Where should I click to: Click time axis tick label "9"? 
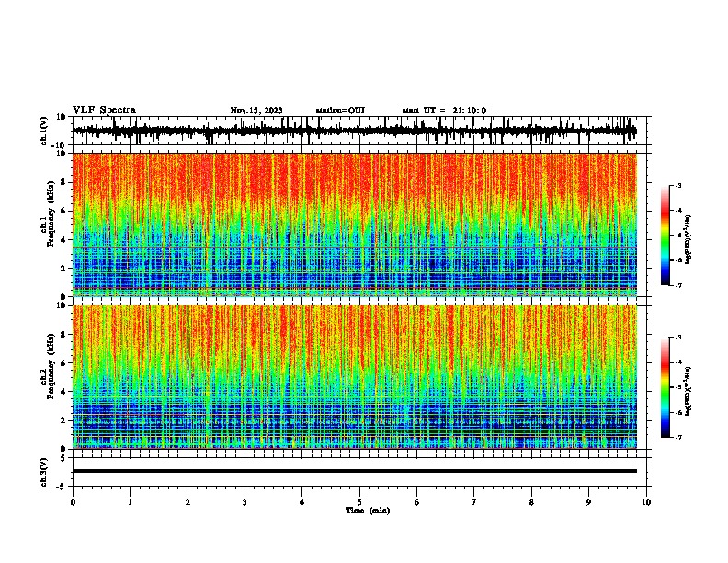pos(588,502)
